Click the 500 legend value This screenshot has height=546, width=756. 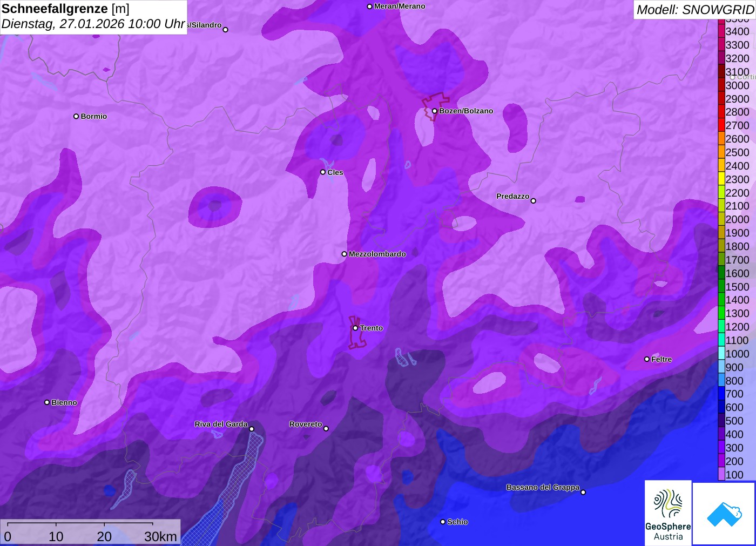tap(734, 421)
